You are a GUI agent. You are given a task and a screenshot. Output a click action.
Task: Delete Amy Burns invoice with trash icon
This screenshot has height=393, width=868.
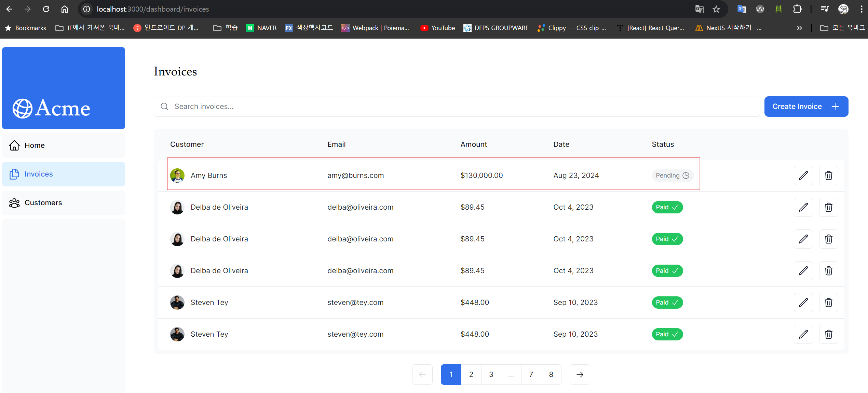tap(828, 176)
